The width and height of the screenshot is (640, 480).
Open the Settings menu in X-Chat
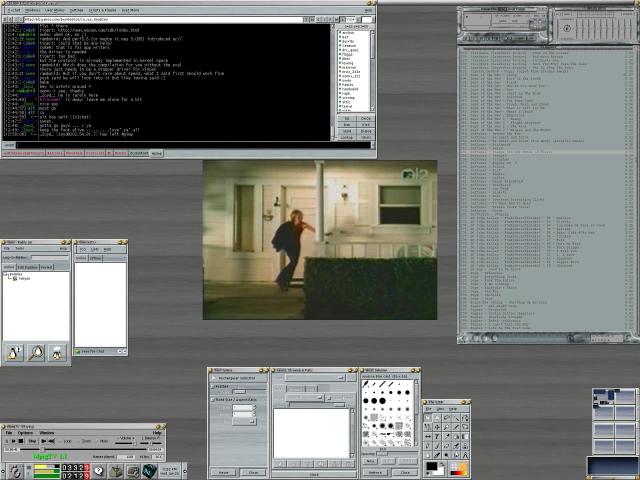coord(76,10)
